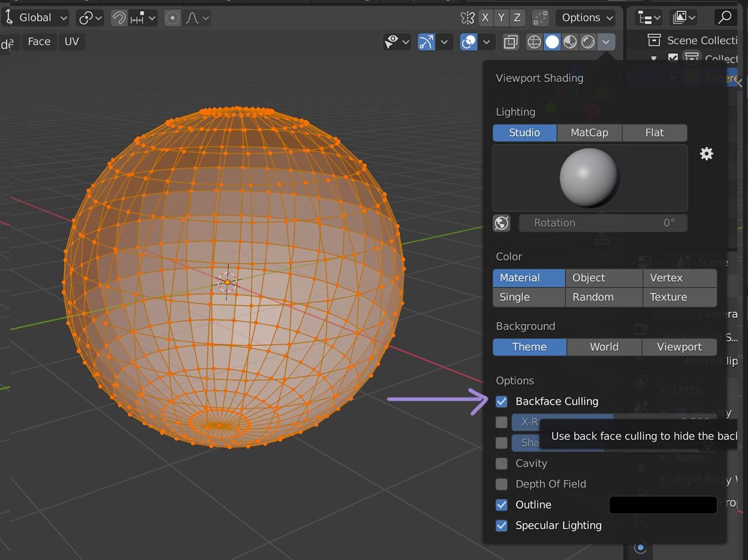The image size is (748, 560).
Task: Enable the X-Ray checkbox in Options
Action: pyautogui.click(x=501, y=422)
